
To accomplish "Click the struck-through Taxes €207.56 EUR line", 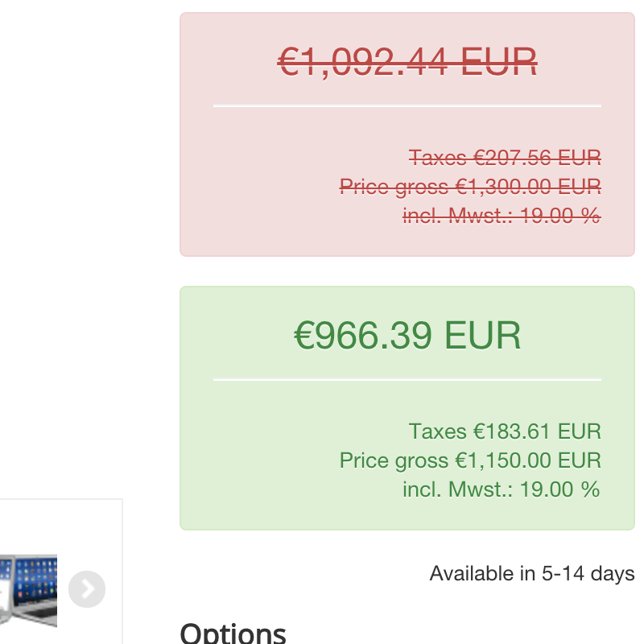I will [x=505, y=157].
